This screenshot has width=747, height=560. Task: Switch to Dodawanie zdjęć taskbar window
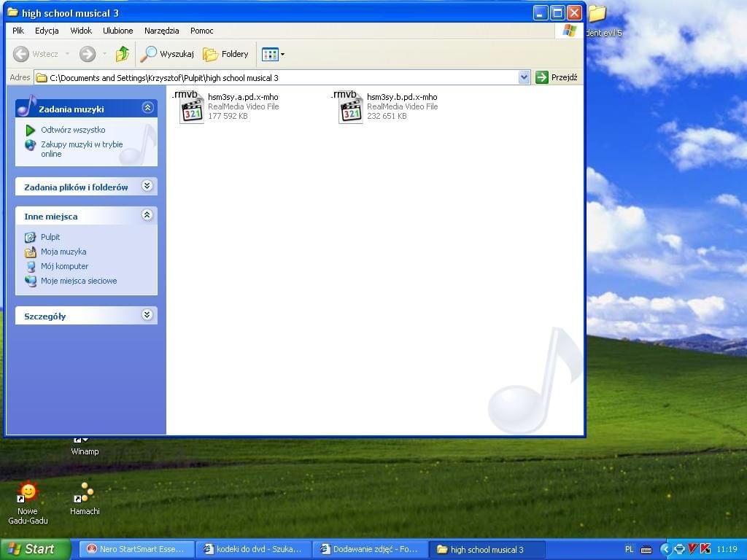tap(370, 549)
